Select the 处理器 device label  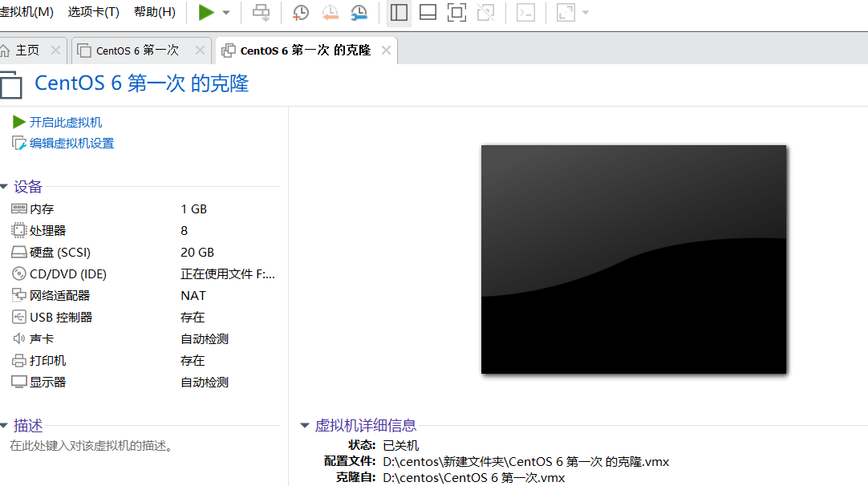[x=47, y=231]
